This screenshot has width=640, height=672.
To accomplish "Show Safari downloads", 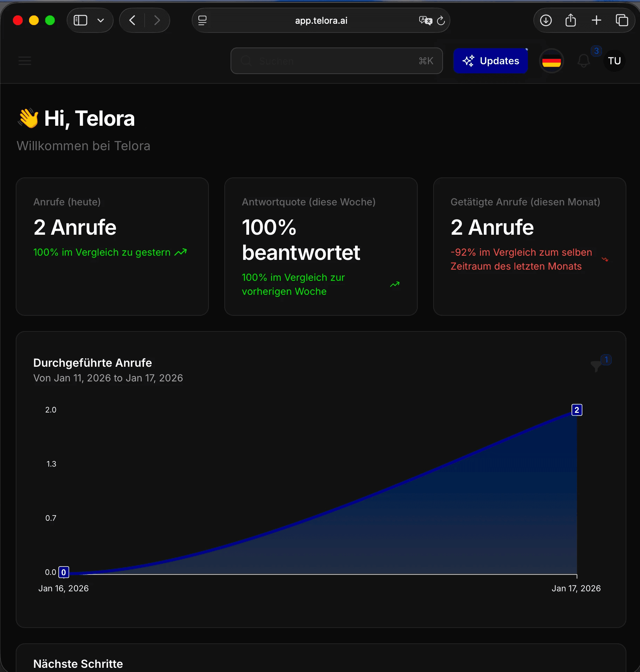I will tap(546, 20).
